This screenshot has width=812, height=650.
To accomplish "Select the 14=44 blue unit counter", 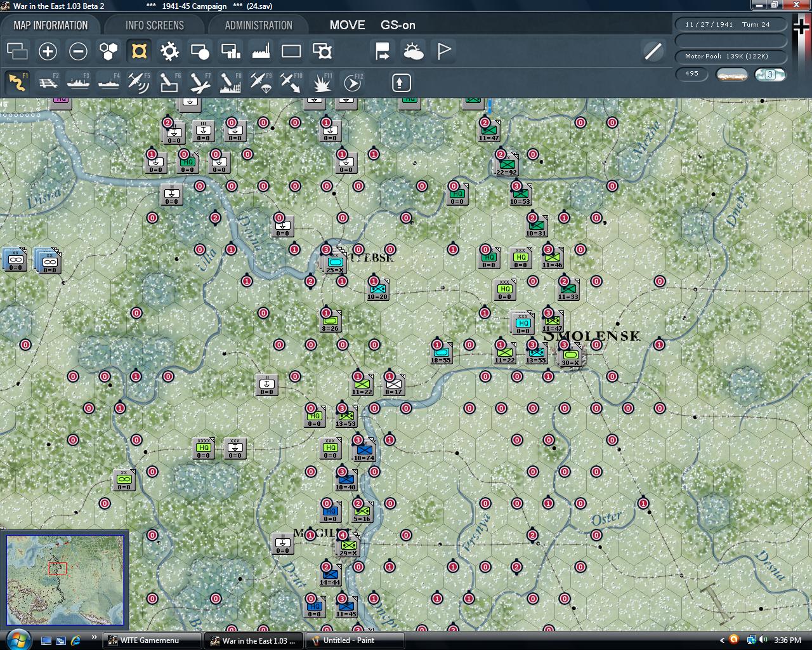I will click(x=330, y=576).
